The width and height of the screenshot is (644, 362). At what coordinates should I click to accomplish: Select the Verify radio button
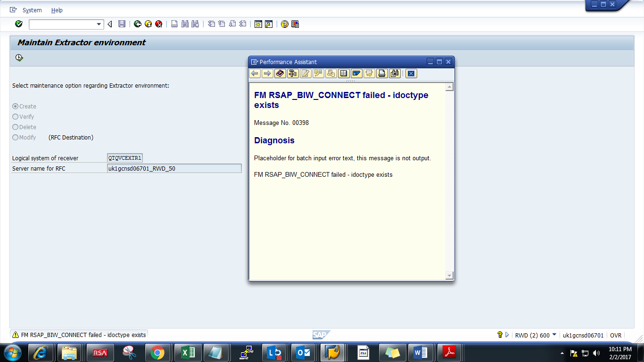16,116
